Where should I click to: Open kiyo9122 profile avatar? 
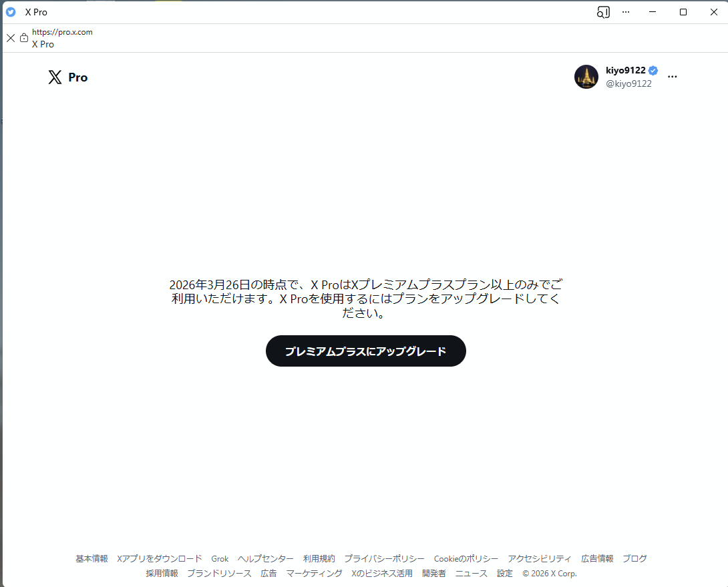pos(586,77)
